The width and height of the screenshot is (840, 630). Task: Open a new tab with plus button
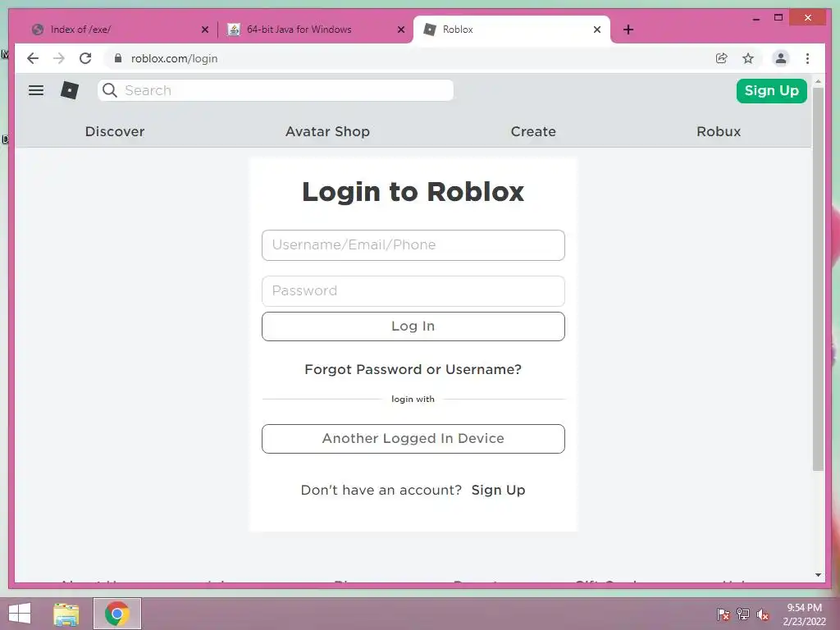(628, 30)
